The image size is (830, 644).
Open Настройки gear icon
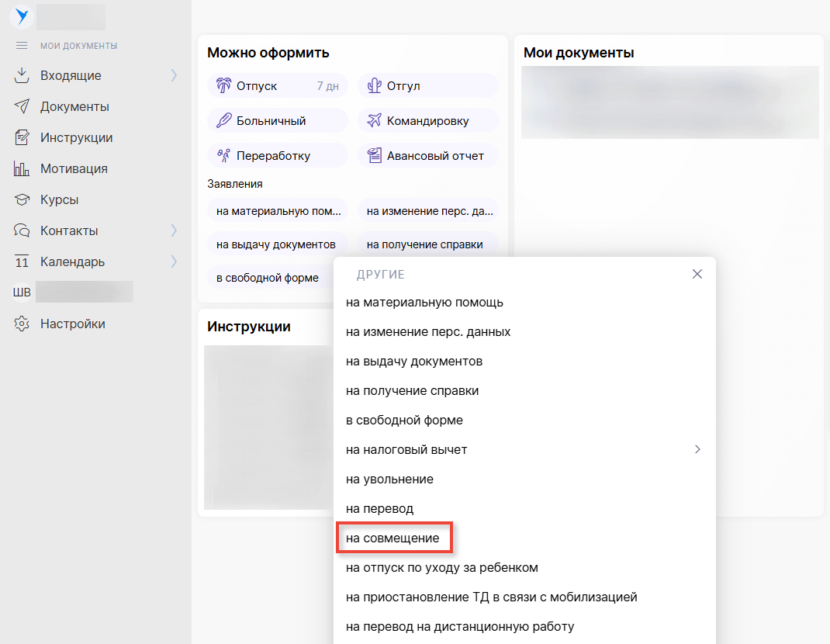pos(22,324)
